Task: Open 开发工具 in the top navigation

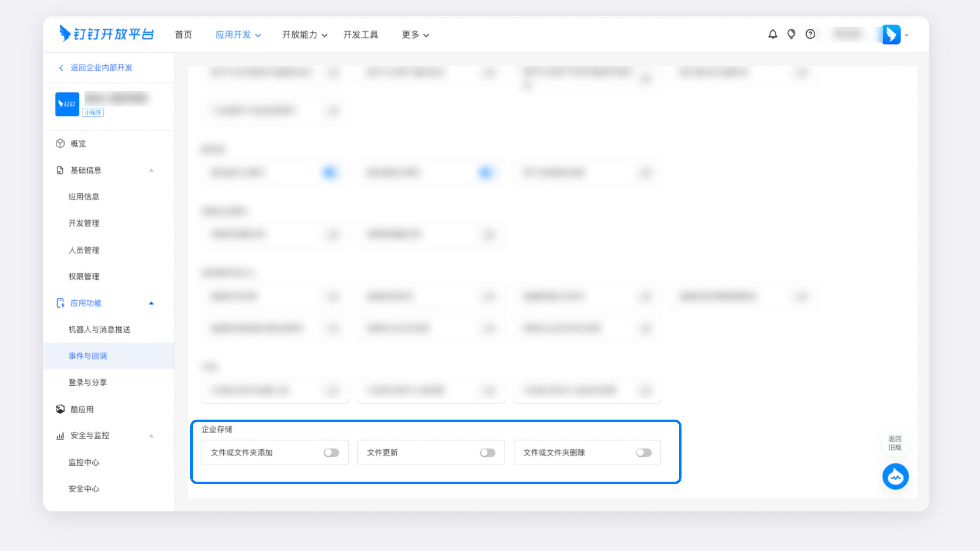Action: pos(361,35)
